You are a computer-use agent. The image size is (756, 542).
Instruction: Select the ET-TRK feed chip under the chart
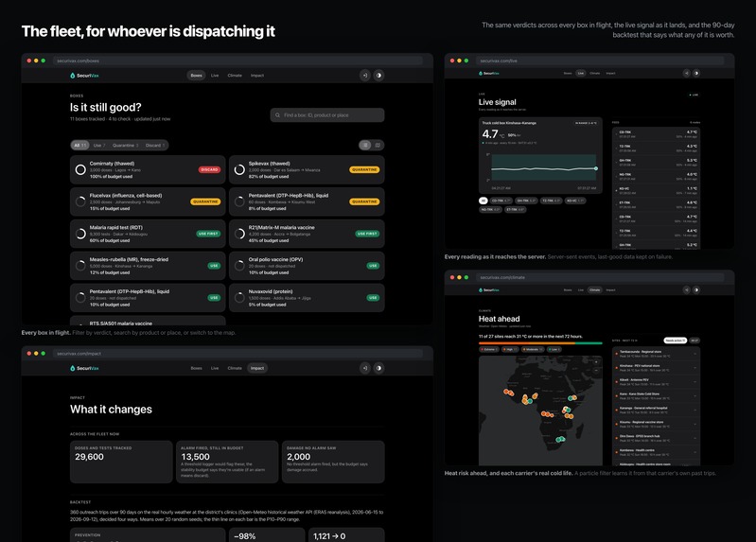tap(515, 209)
